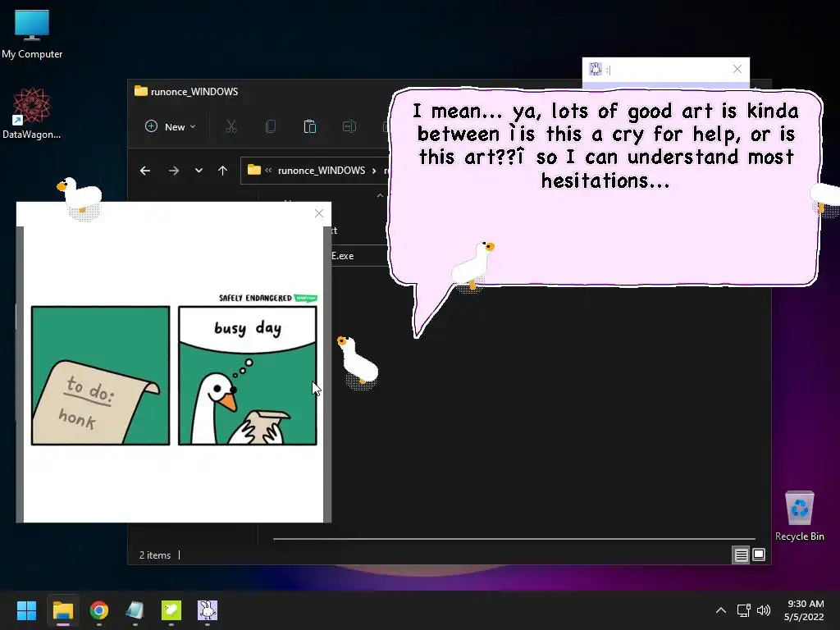Viewport: 840px width, 630px height.
Task: Click the green goose taskbar icon
Action: [171, 610]
